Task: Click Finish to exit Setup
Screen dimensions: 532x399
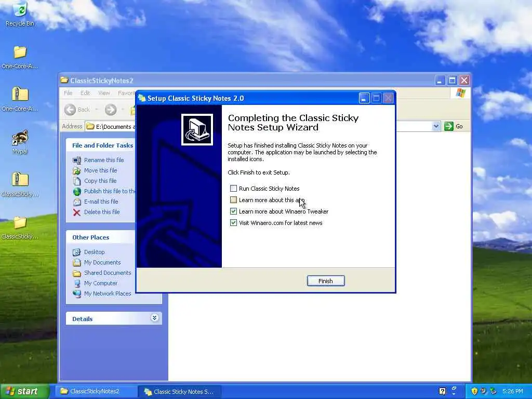Action: click(326, 281)
